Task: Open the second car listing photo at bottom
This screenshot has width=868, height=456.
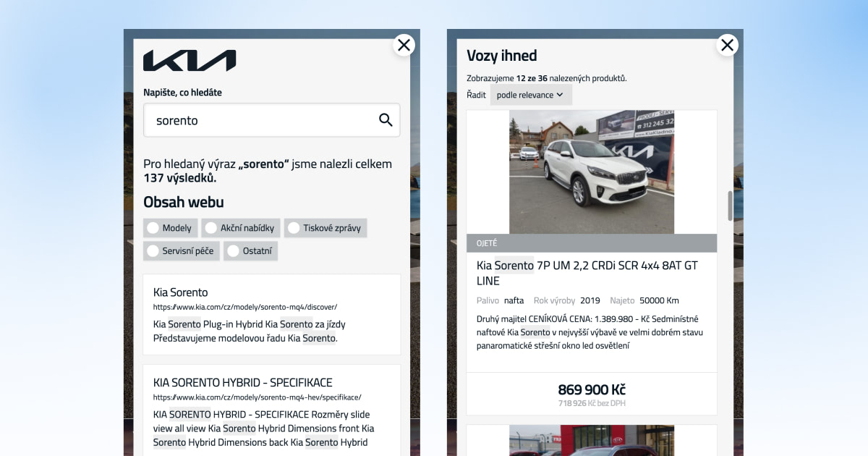Action: pyautogui.click(x=592, y=440)
